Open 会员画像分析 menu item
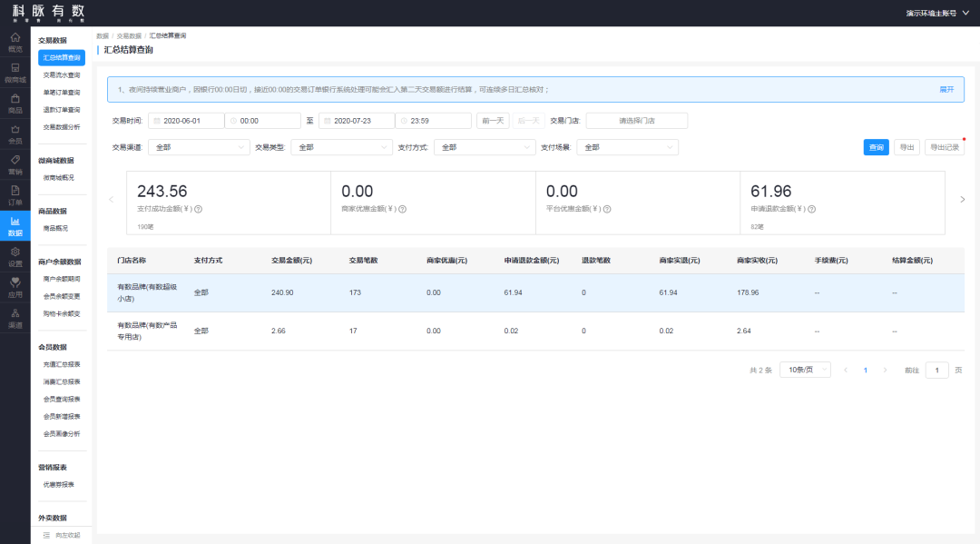980x544 pixels. 62,434
